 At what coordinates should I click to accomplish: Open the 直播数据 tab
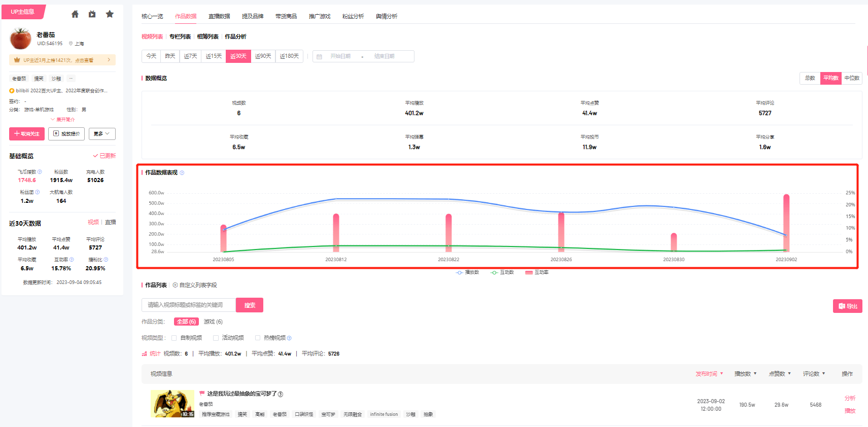click(x=219, y=16)
